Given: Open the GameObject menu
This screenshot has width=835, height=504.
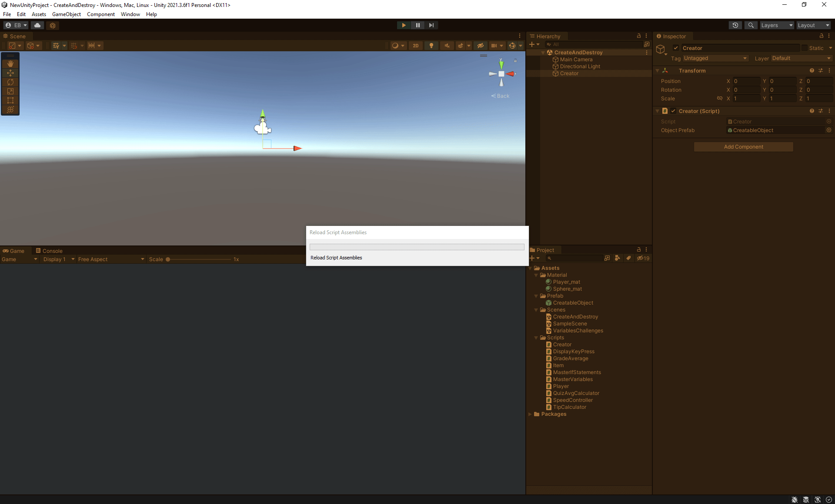Looking at the screenshot, I should [66, 14].
